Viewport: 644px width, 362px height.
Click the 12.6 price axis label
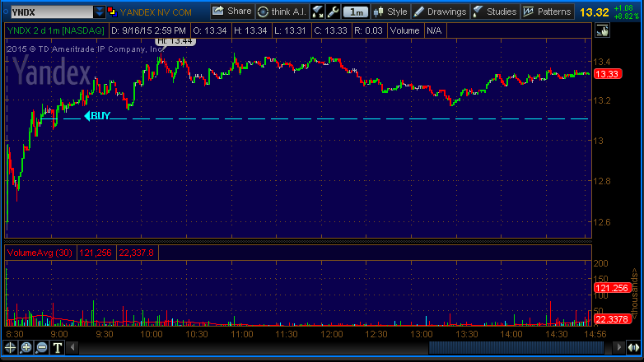pyautogui.click(x=602, y=222)
